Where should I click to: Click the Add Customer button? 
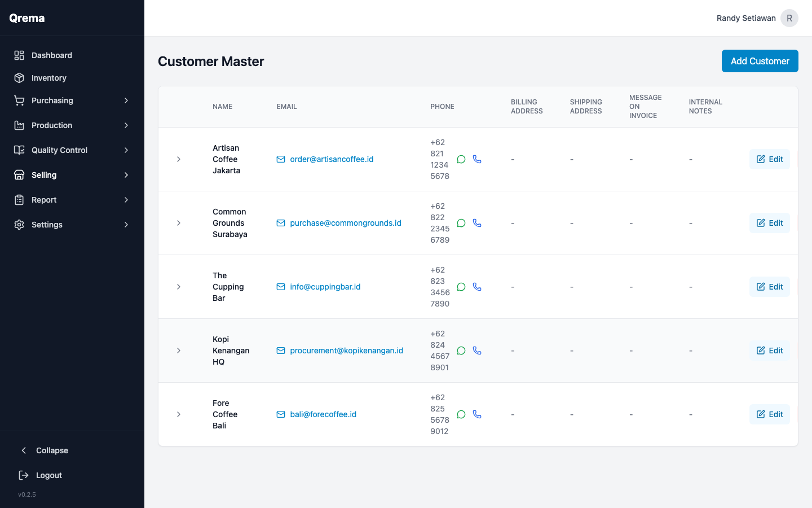tap(760, 61)
